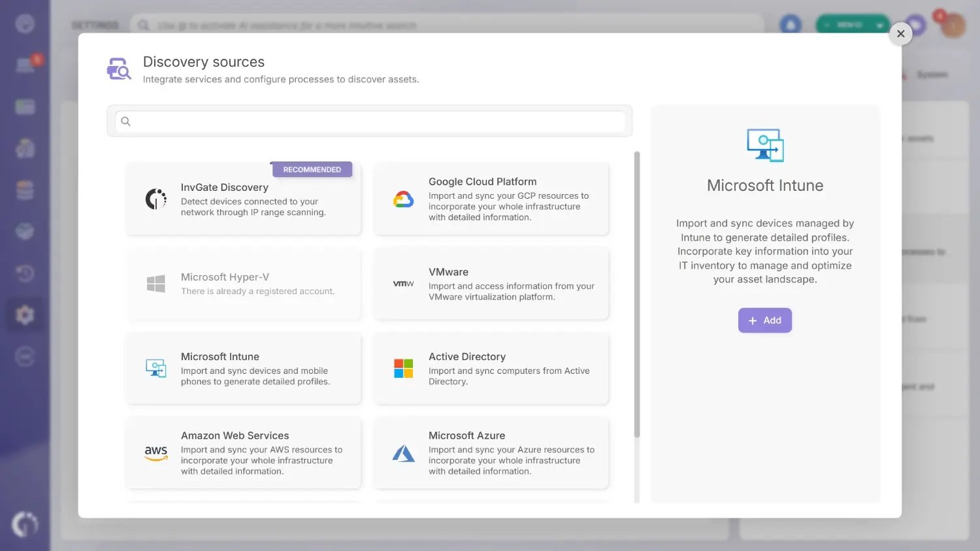The width and height of the screenshot is (980, 551).
Task: Click the Intune illustration in the detail panel
Action: coord(764,145)
